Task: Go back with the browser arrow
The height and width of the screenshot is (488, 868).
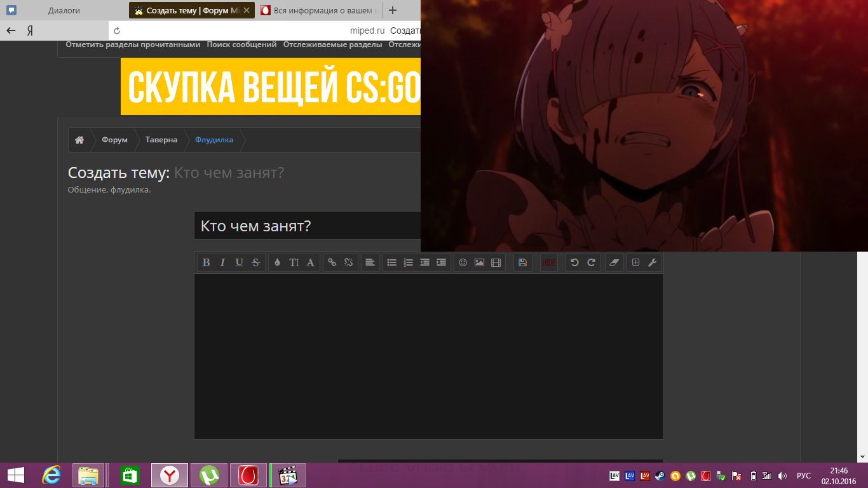Action: [x=11, y=30]
